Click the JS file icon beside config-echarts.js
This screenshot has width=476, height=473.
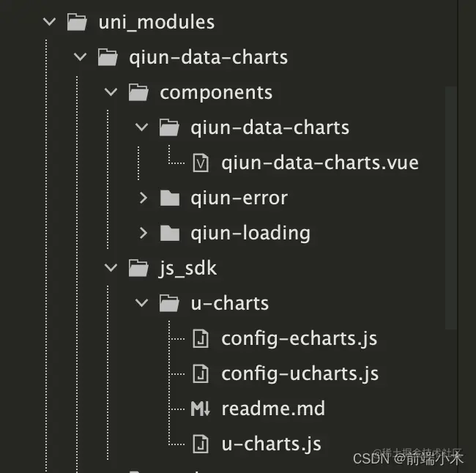tap(201, 338)
